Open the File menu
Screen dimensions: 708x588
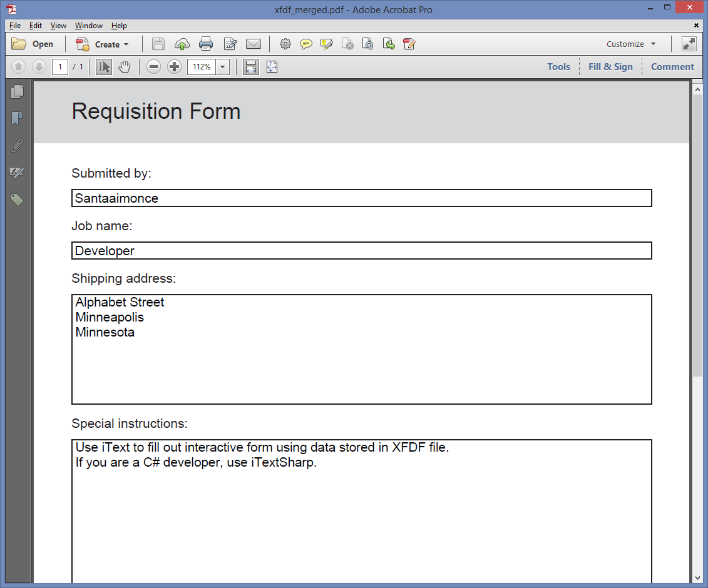[15, 26]
